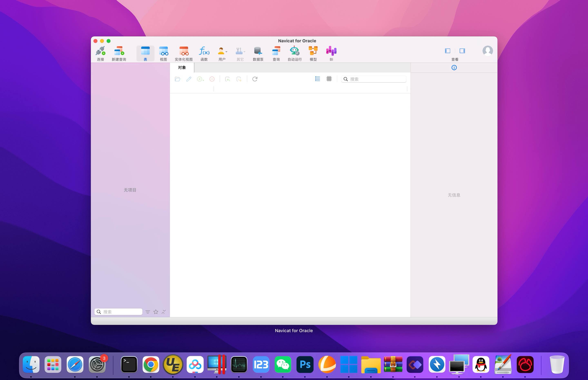
Task: Click the Delete Table minus icon
Action: pos(212,79)
